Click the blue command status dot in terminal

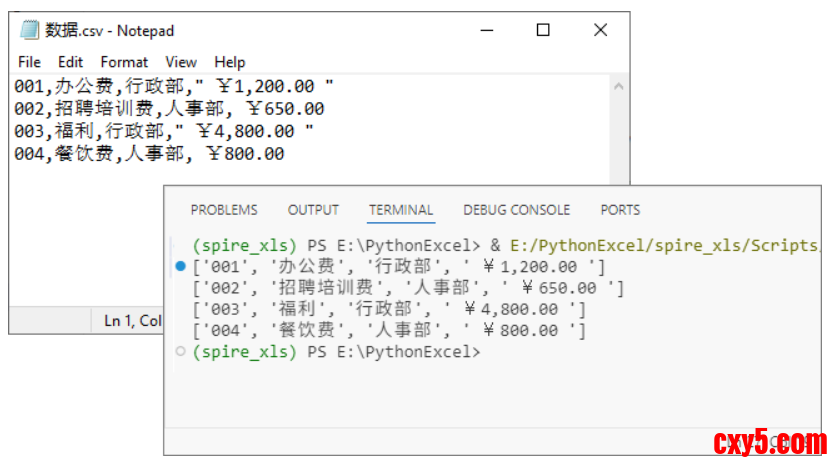tap(180, 266)
